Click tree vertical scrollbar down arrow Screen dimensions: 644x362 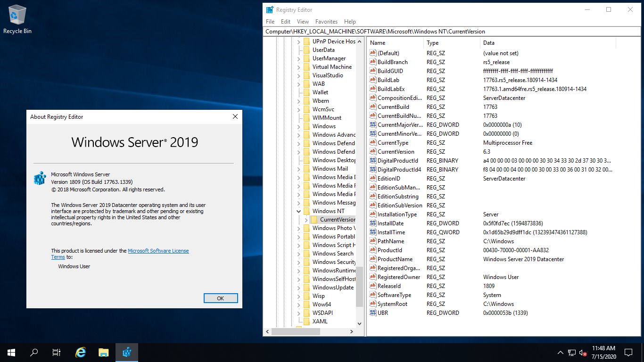click(x=360, y=324)
